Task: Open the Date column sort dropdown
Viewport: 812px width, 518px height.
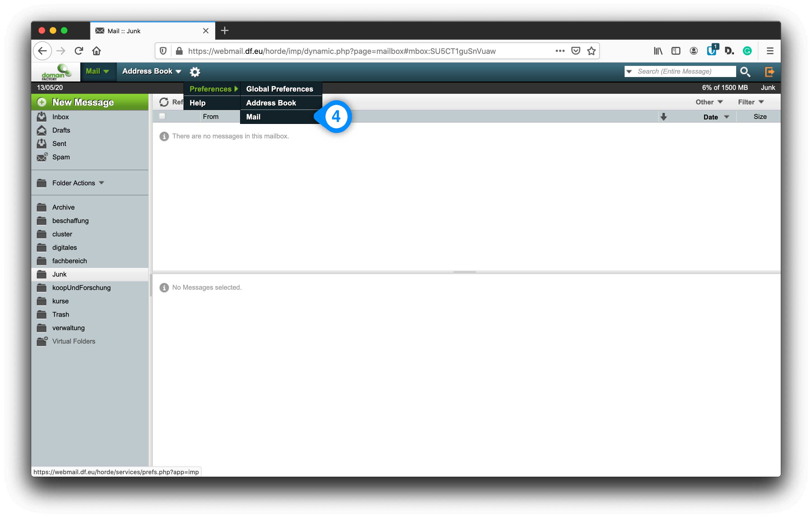Action: click(727, 117)
